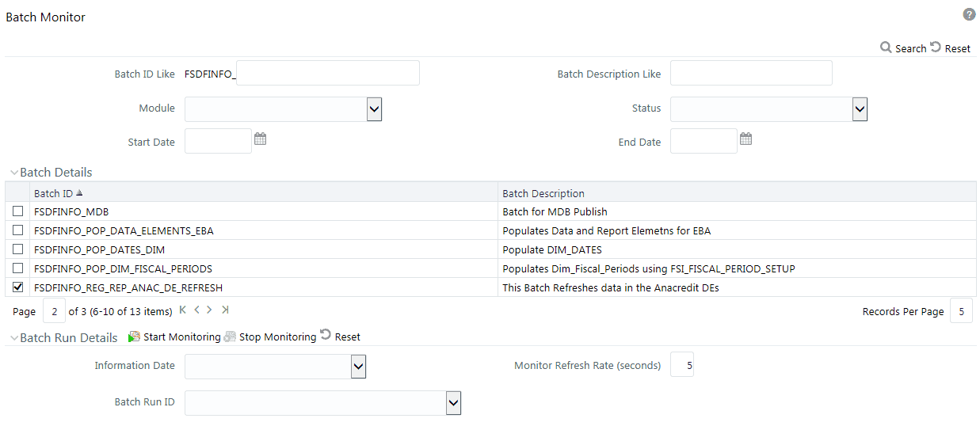Screen dimensions: 980x426
Task: Click FSDFINFO_POP_DATES_DIM row text
Action: pos(100,250)
